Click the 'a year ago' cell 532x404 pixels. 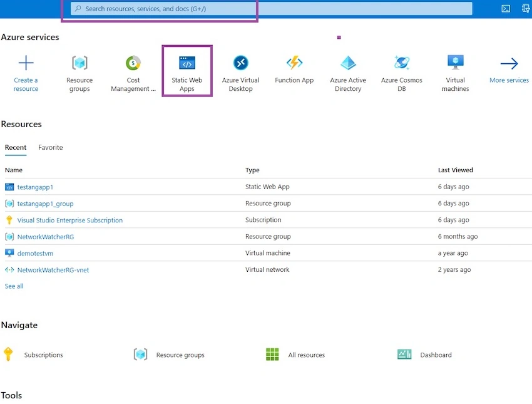tap(453, 253)
